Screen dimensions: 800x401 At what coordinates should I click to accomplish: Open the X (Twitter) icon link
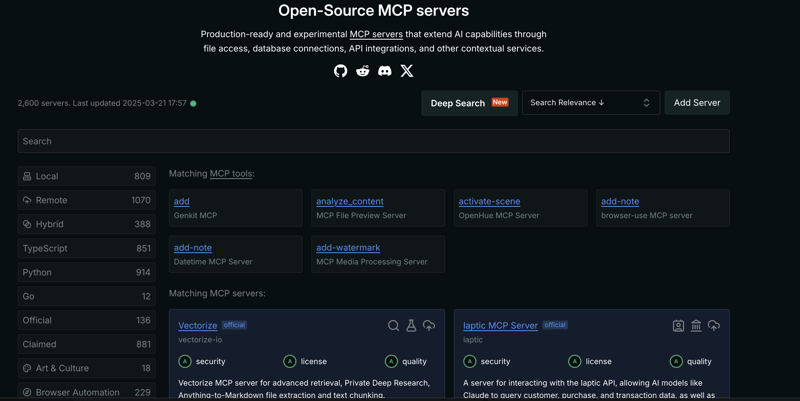407,71
